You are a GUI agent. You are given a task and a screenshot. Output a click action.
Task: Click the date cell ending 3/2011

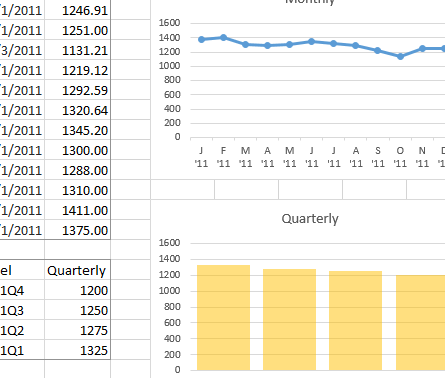pyautogui.click(x=22, y=50)
